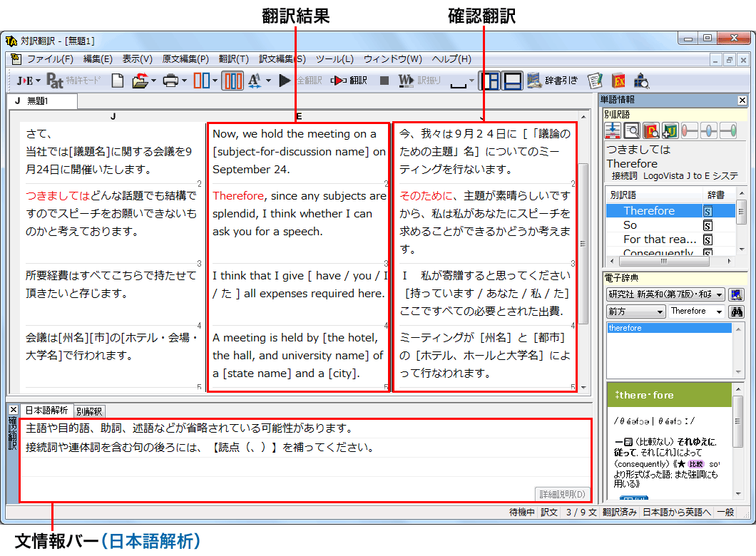Screen dimensions: 756x556
Task: Click the add user dictionary +U icon
Action: point(669,130)
